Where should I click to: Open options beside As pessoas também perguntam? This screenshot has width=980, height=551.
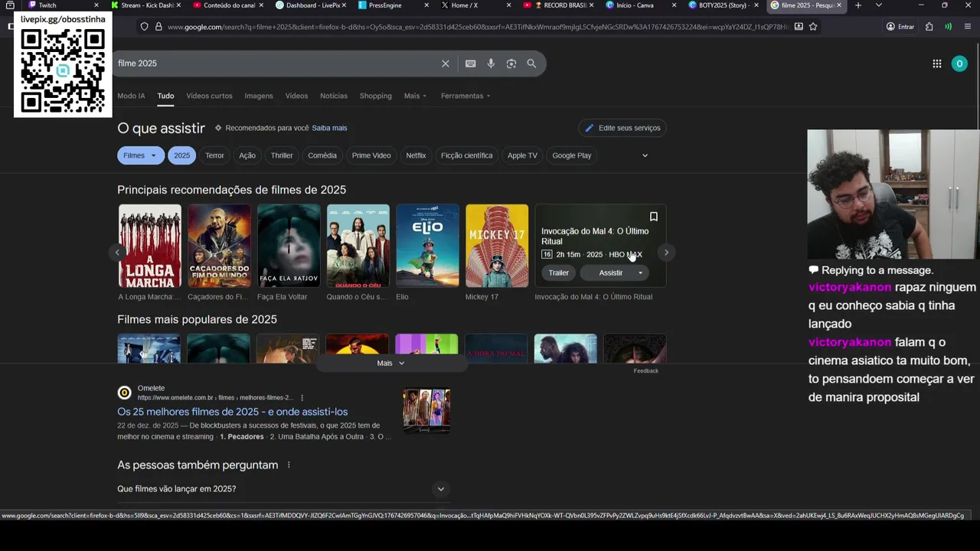pos(289,465)
